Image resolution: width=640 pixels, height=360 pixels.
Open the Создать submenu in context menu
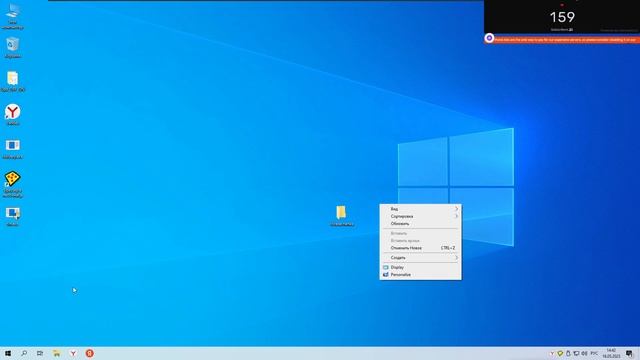click(x=420, y=258)
